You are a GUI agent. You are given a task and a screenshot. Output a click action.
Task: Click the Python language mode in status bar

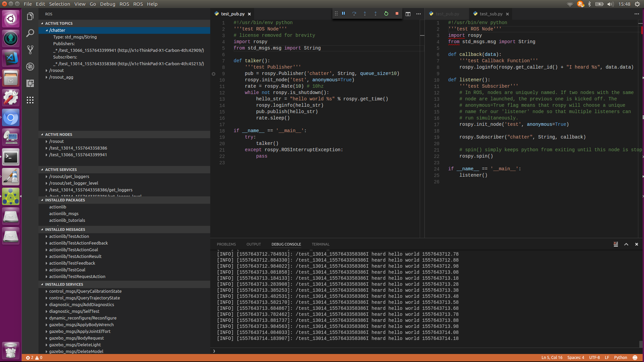(x=620, y=358)
